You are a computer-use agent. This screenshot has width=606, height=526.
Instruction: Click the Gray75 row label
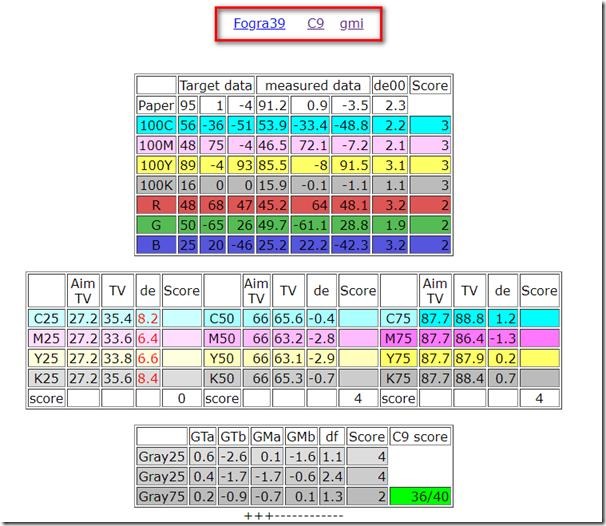(x=162, y=496)
